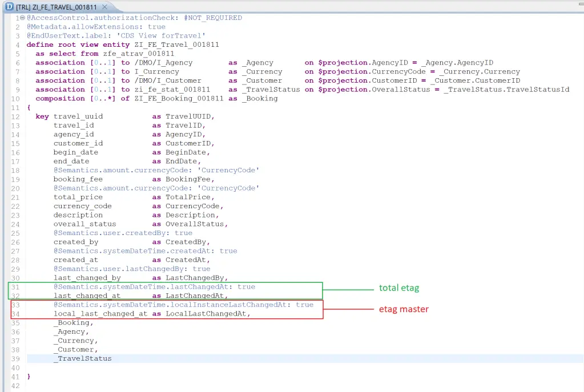The height and width of the screenshot is (392, 584).
Task: Click the 'total etag' green annotation label
Action: point(398,288)
